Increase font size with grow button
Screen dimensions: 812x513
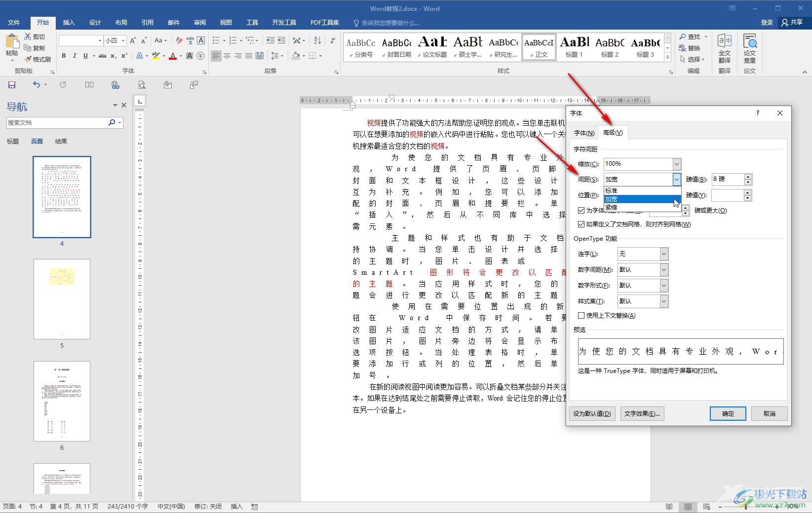(x=133, y=40)
